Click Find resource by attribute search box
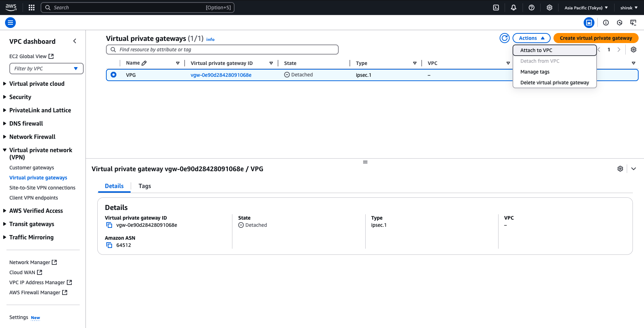The height and width of the screenshot is (328, 644). coord(222,50)
